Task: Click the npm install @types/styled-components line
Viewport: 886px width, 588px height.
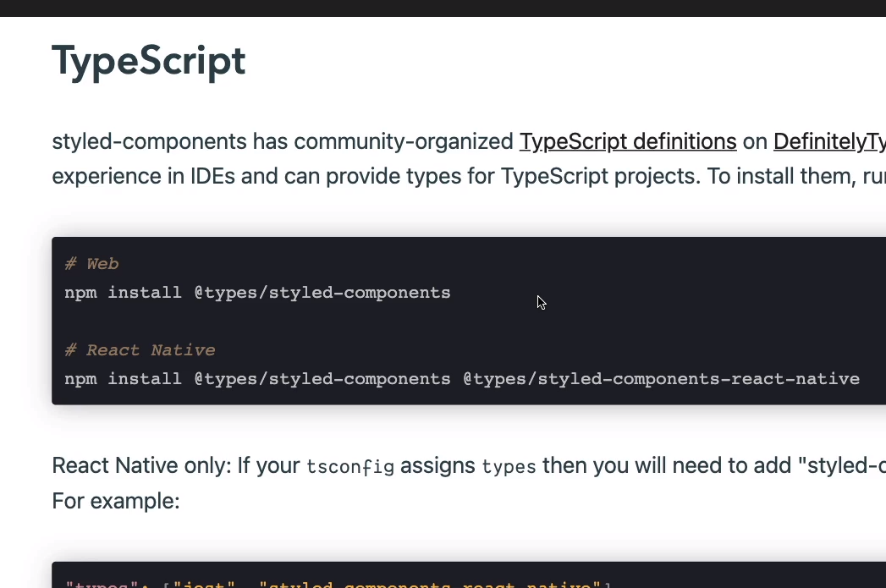Action: point(257,293)
